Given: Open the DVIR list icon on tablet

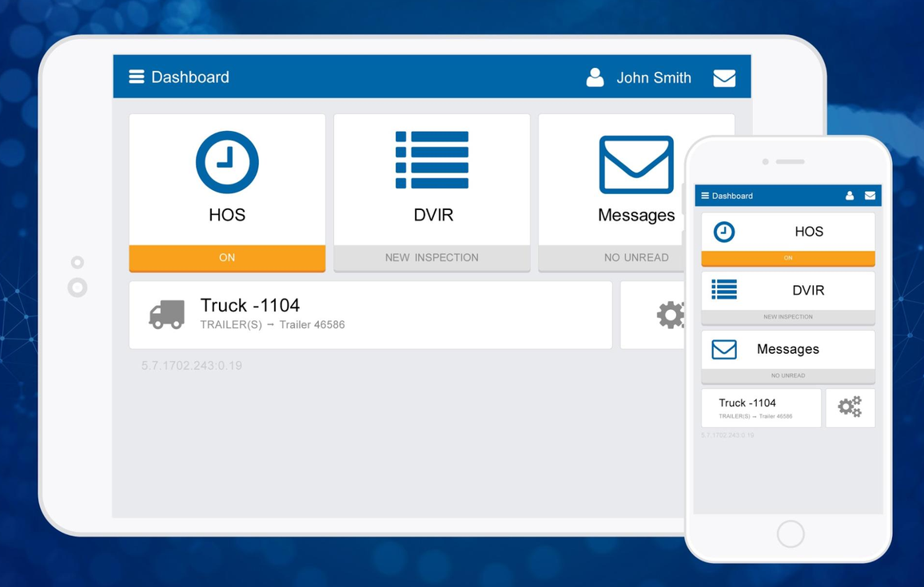Looking at the screenshot, I should [x=432, y=161].
